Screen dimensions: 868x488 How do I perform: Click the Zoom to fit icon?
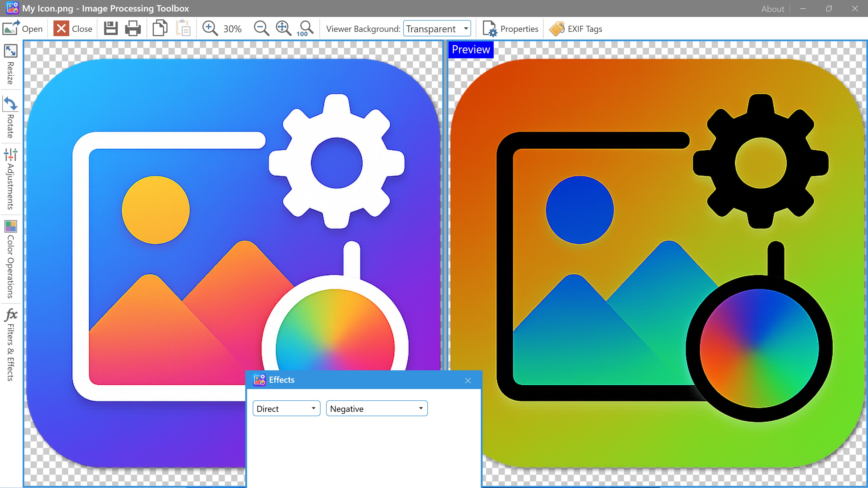283,29
